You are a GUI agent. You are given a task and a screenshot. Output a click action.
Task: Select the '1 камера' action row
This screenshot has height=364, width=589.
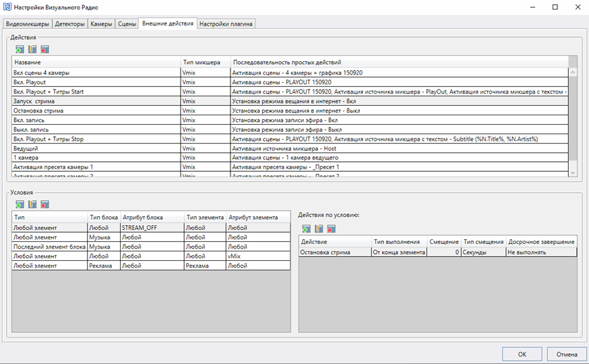click(290, 157)
